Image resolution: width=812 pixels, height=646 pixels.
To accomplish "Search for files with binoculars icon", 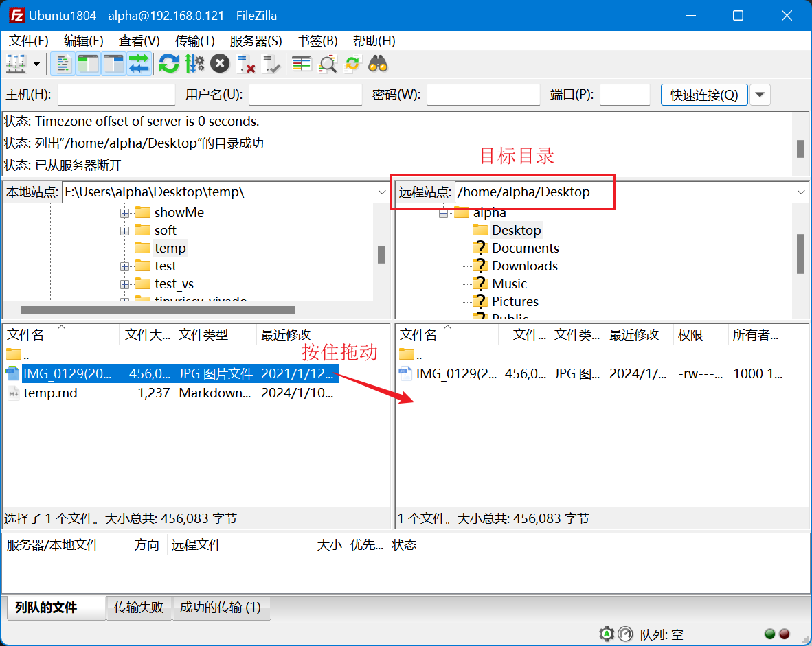I will 378,64.
